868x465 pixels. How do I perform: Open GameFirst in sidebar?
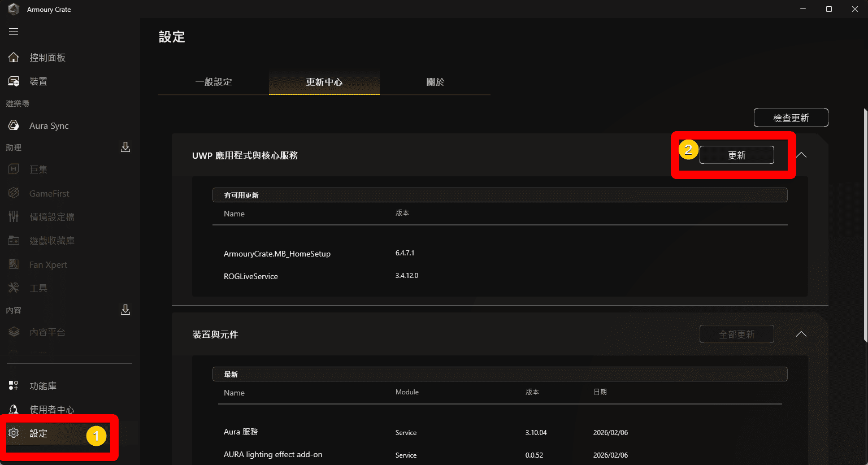pos(49,193)
